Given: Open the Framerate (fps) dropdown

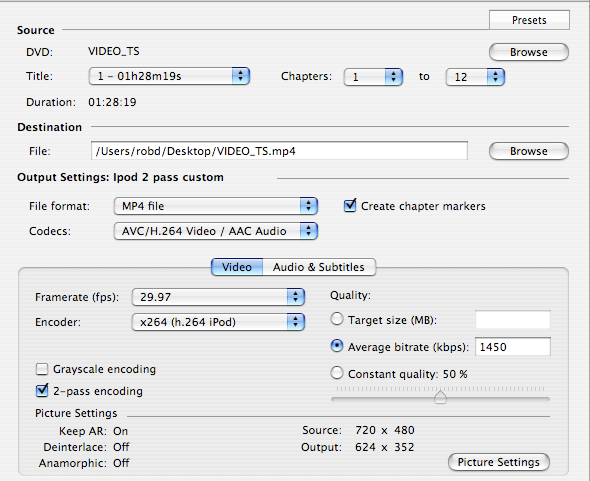Looking at the screenshot, I should click(218, 297).
